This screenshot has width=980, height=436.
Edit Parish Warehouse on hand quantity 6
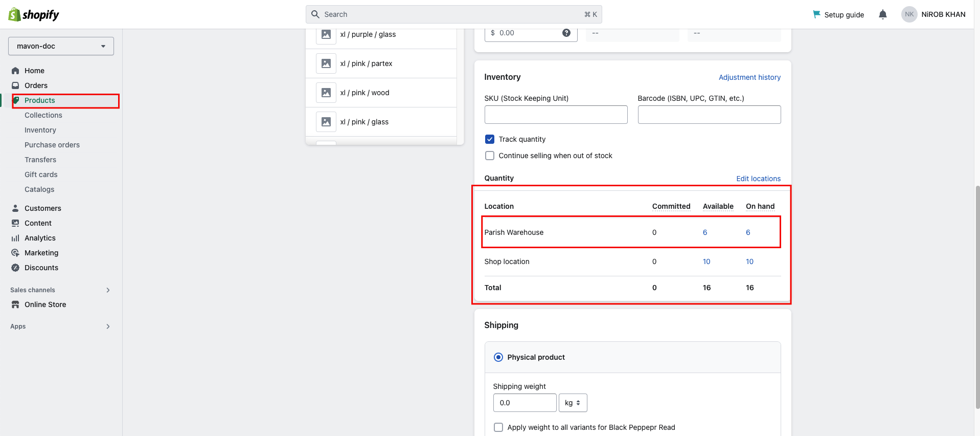coord(748,232)
